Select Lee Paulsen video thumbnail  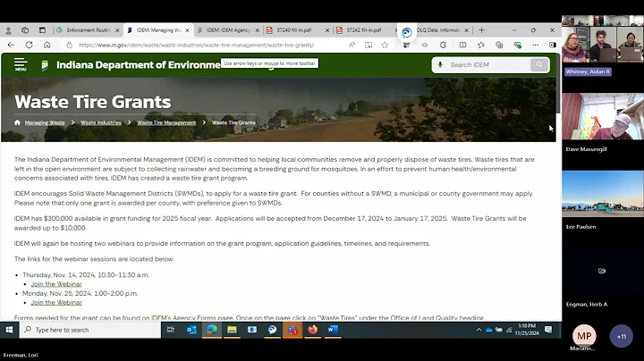pos(603,194)
